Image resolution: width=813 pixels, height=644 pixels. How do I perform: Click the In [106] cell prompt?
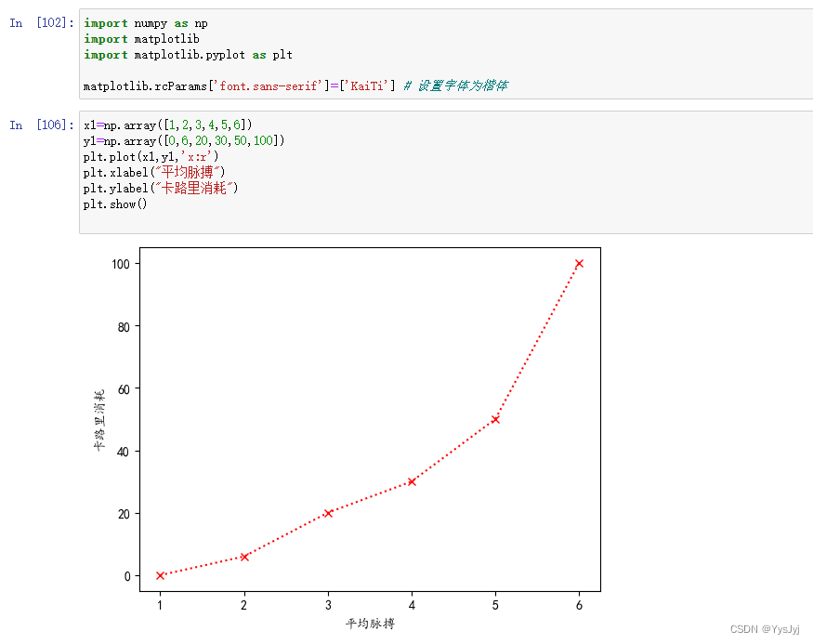(x=42, y=125)
